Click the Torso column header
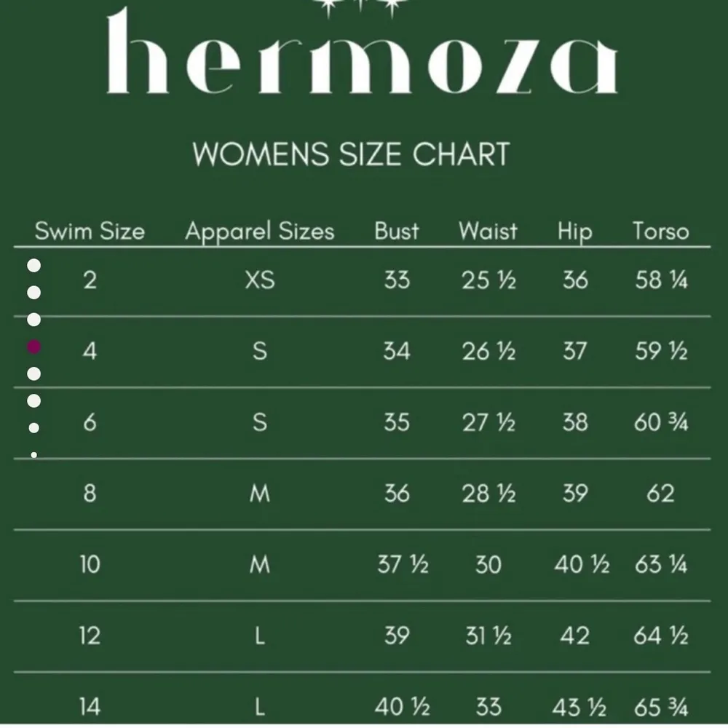This screenshot has width=728, height=728. point(660,232)
